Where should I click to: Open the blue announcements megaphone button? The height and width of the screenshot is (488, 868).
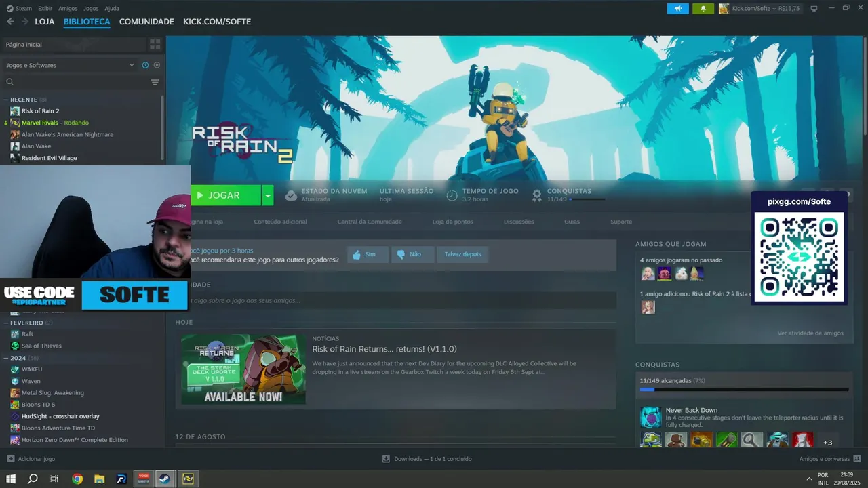coord(677,9)
